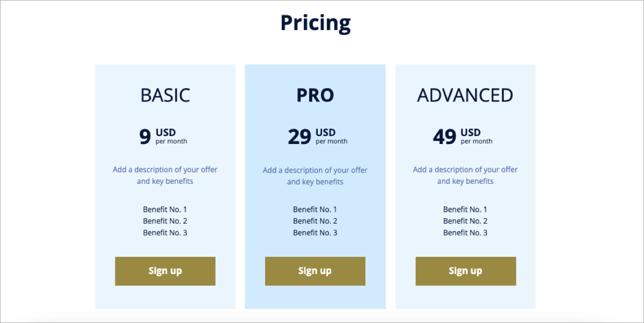This screenshot has width=644, height=323.
Task: Click Benefit No. 2 under ADVANCED plan
Action: [x=465, y=221]
